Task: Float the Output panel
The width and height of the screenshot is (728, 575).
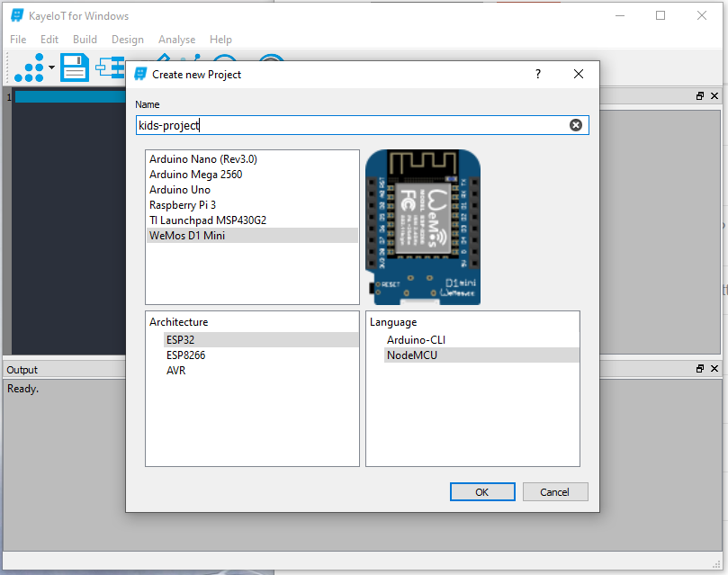Action: (x=700, y=368)
